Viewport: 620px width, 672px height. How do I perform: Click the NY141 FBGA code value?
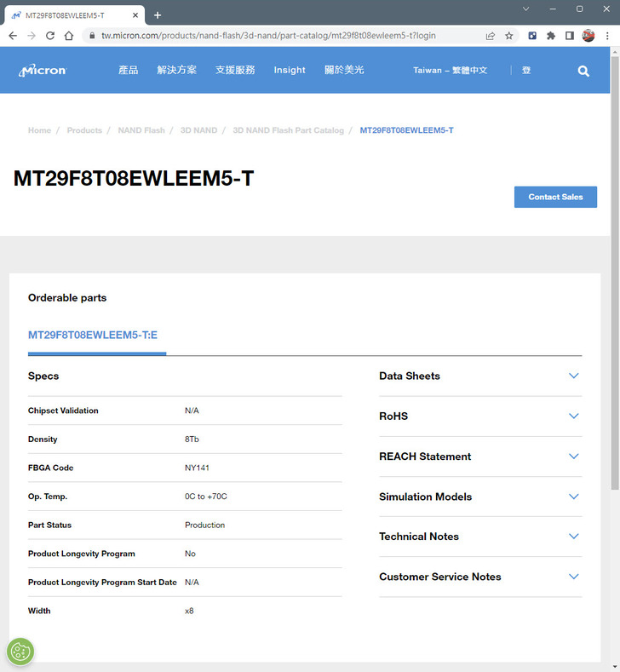point(197,468)
